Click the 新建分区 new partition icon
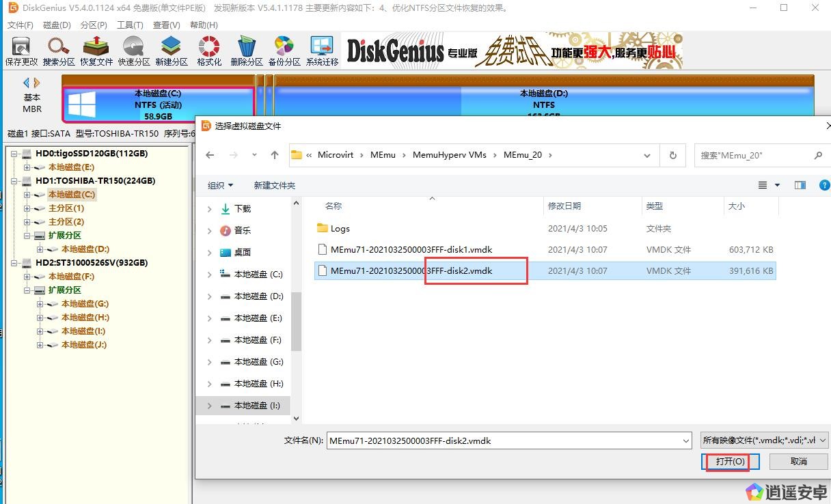 point(171,51)
